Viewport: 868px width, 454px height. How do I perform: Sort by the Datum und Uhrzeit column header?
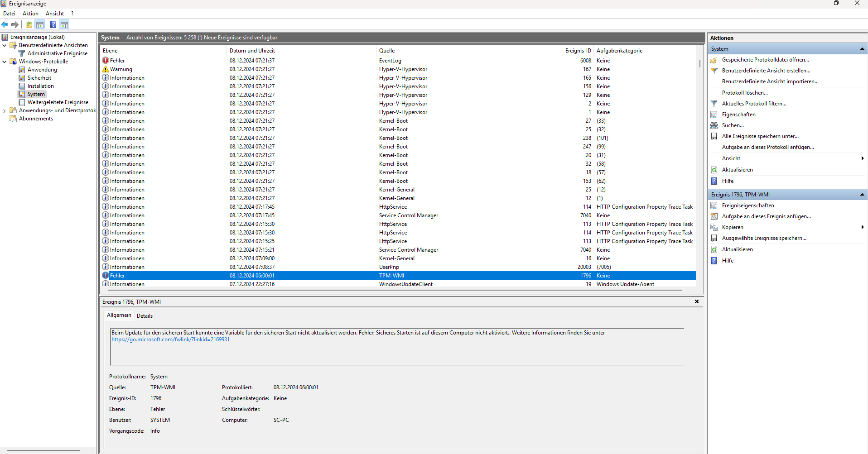[x=301, y=51]
